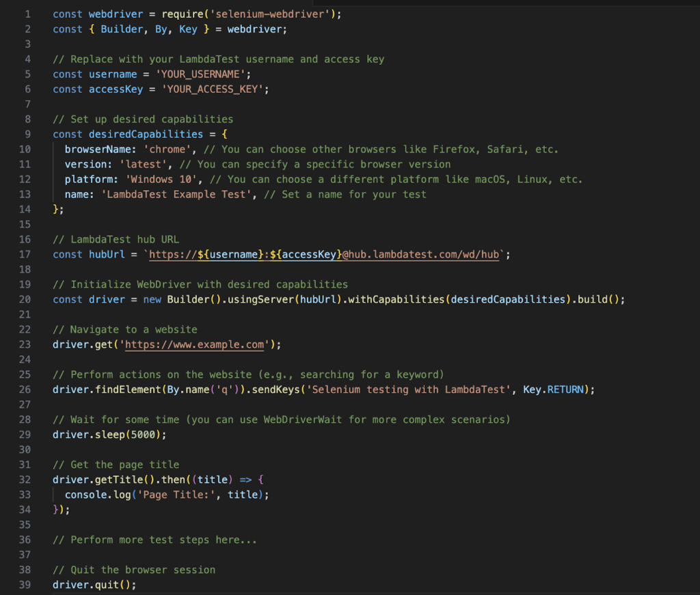The height and width of the screenshot is (595, 700).
Task: Click the 'selenium-webdriver' string on line 1
Action: click(269, 14)
